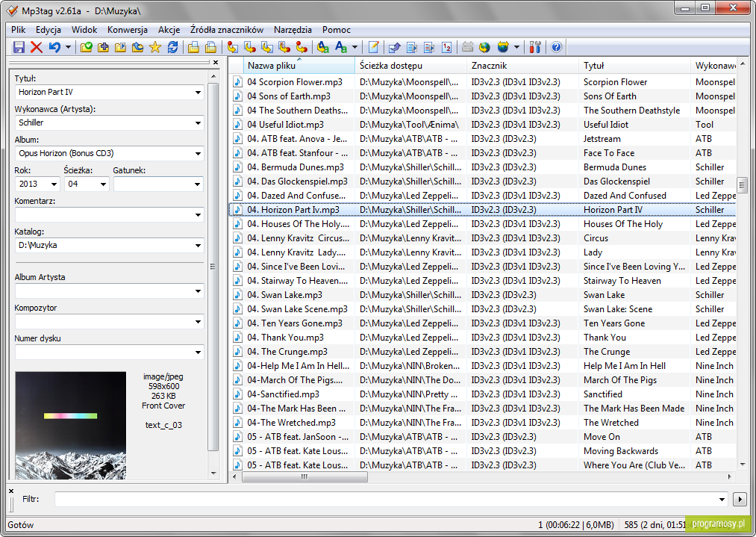756x537 pixels.
Task: Click the filter apply arrow button
Action: pos(740,500)
